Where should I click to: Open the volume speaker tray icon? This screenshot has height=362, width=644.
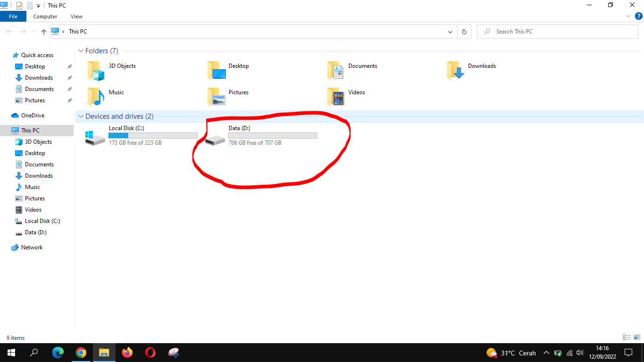(x=580, y=353)
